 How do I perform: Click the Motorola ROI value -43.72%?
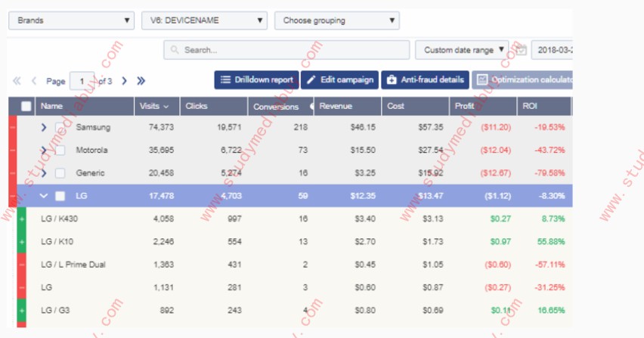pos(550,150)
